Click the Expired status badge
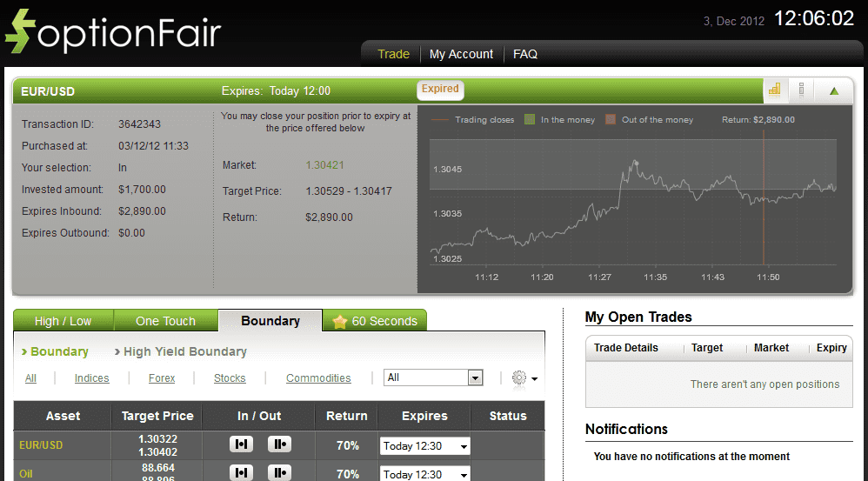Viewport: 868px width, 481px height. pyautogui.click(x=440, y=89)
